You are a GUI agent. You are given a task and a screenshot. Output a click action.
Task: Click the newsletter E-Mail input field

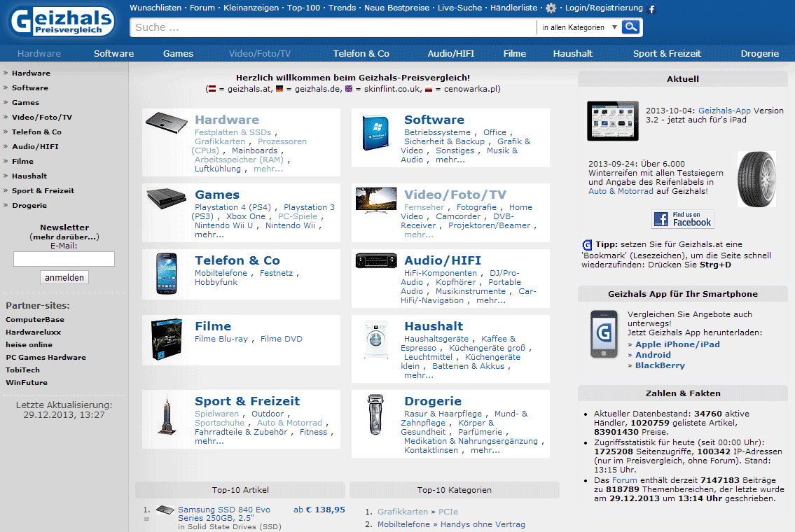pos(64,259)
